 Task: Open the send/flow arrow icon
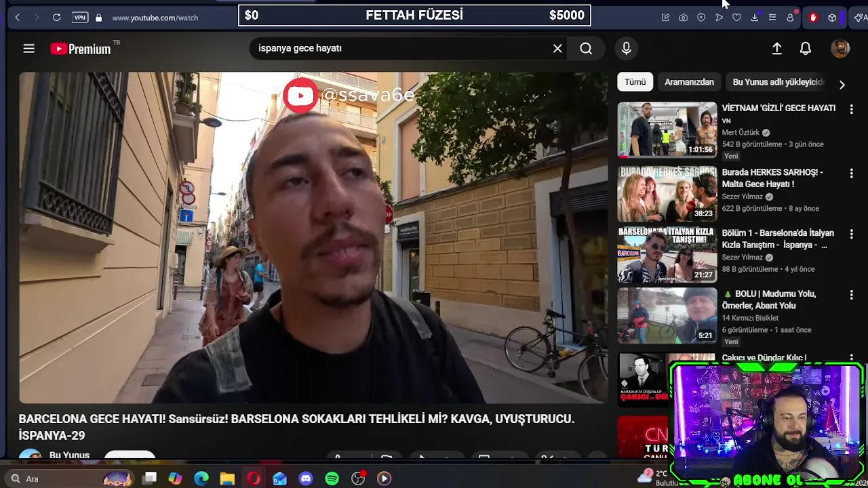(719, 18)
